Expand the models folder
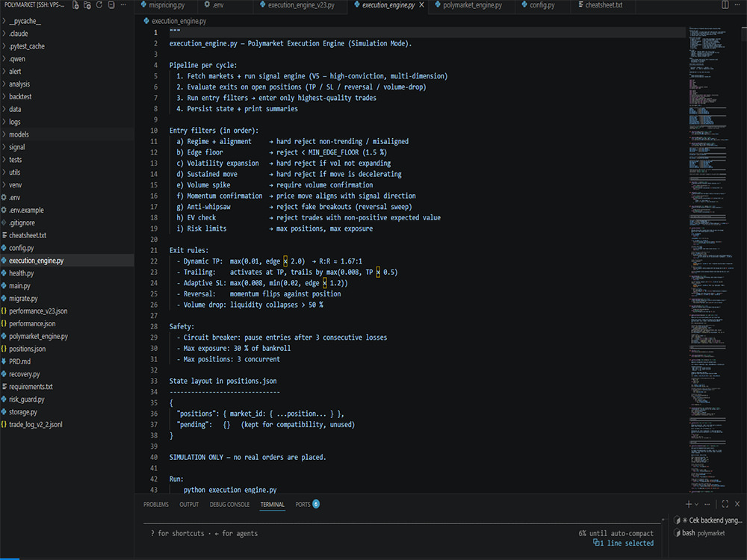Viewport: 747px width, 560px height. pyautogui.click(x=67, y=134)
